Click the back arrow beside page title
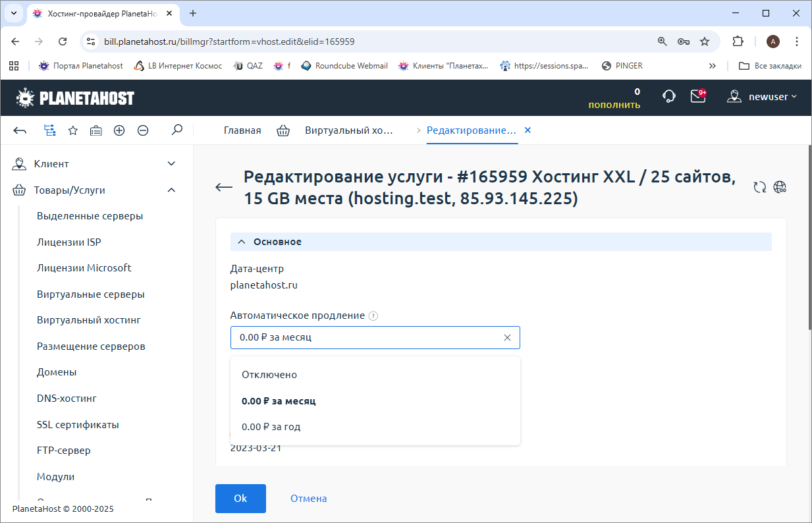The image size is (812, 523). pos(224,187)
